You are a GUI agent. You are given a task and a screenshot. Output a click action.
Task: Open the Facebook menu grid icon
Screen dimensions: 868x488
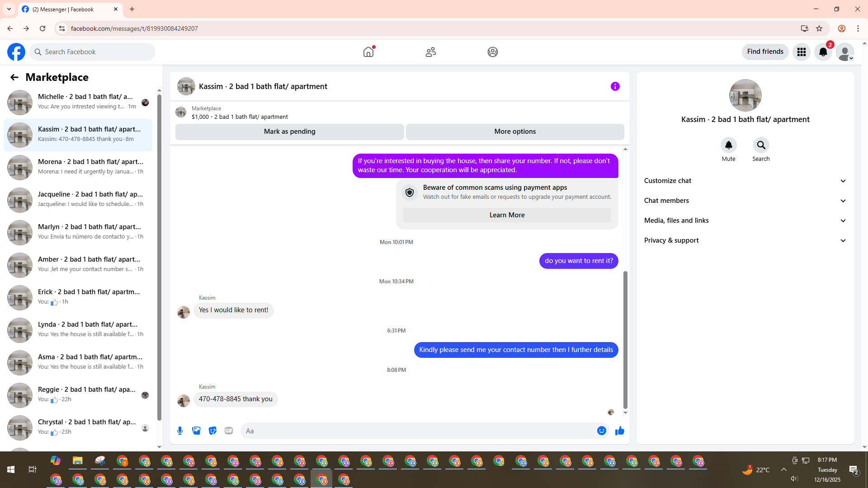802,52
